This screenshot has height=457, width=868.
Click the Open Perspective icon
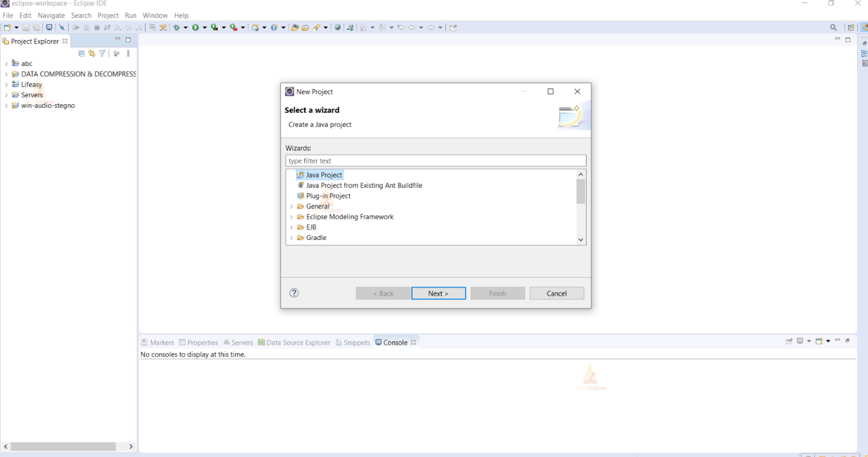click(851, 27)
